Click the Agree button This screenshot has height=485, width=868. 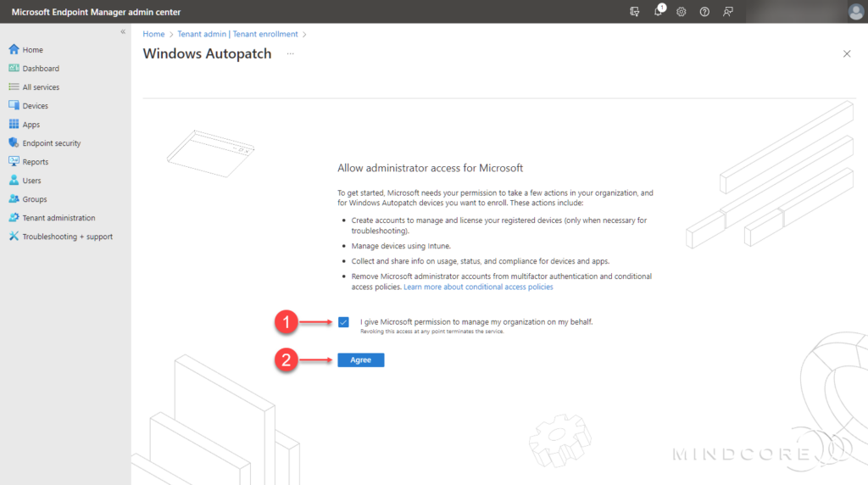coord(361,360)
